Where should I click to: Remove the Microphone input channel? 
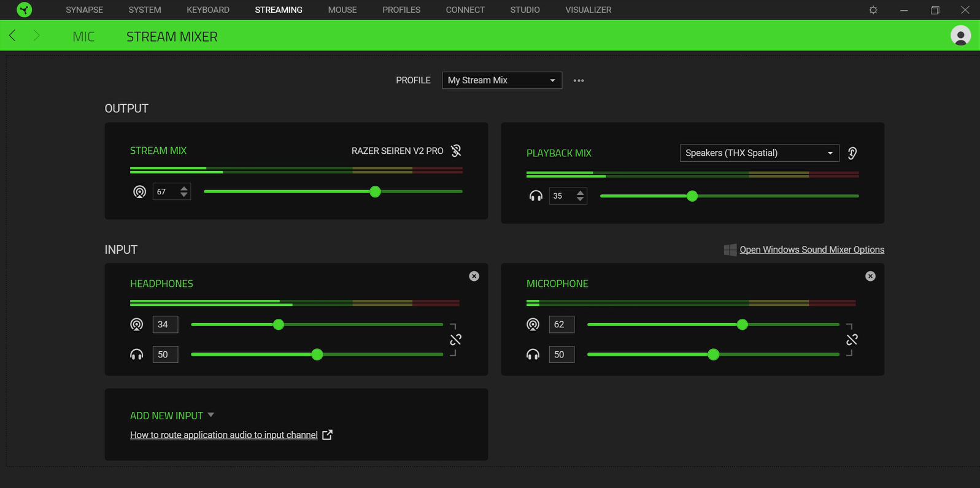tap(870, 276)
